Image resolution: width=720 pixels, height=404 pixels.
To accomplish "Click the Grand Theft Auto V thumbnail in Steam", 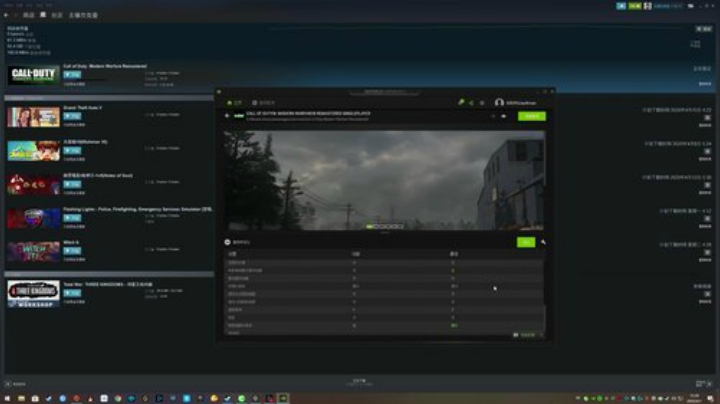I will [x=34, y=117].
